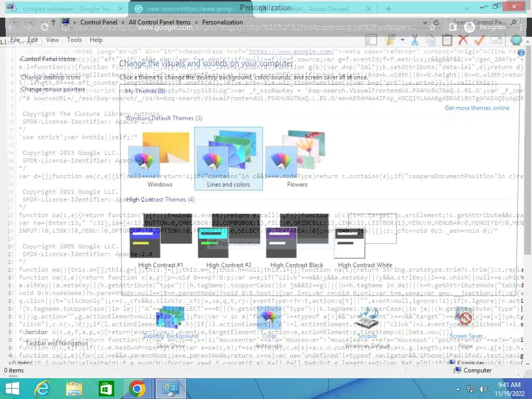Open the Tools menu

click(74, 39)
